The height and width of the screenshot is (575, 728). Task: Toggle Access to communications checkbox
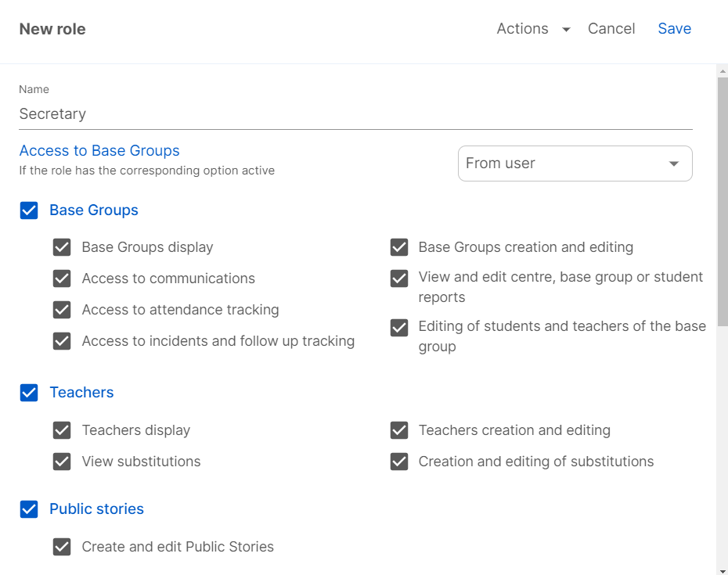(x=62, y=279)
